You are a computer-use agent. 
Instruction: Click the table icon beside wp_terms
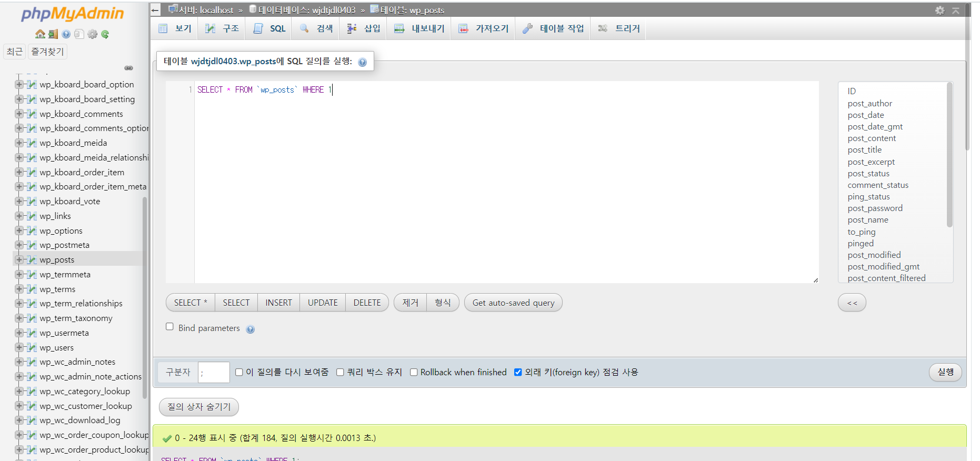32,289
